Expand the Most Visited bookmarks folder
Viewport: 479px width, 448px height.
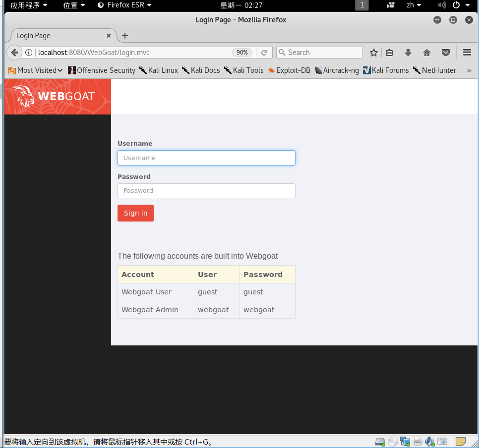coord(35,70)
